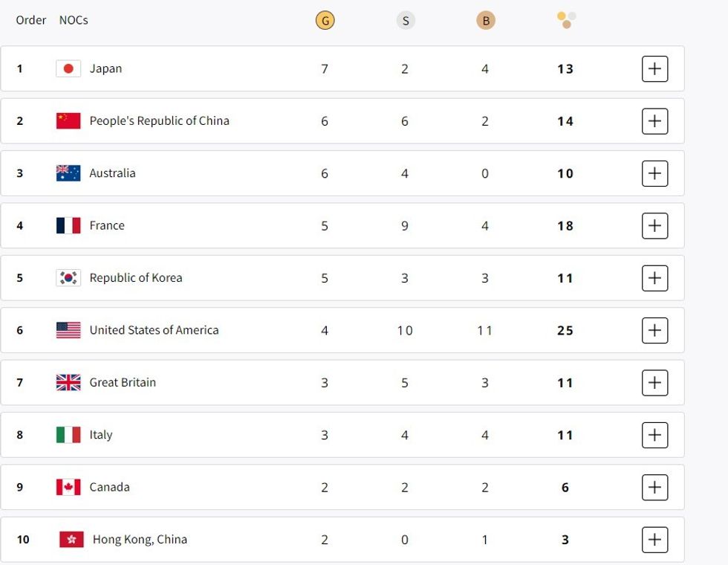Expand Italy's row with plus button
The image size is (728, 565).
(x=654, y=435)
